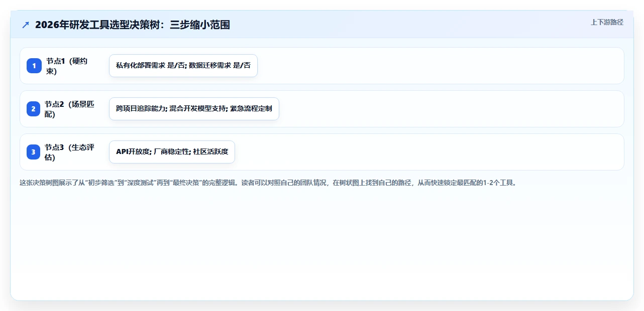The image size is (644, 311).
Task: Click the number 3 step badge
Action: coord(33,152)
